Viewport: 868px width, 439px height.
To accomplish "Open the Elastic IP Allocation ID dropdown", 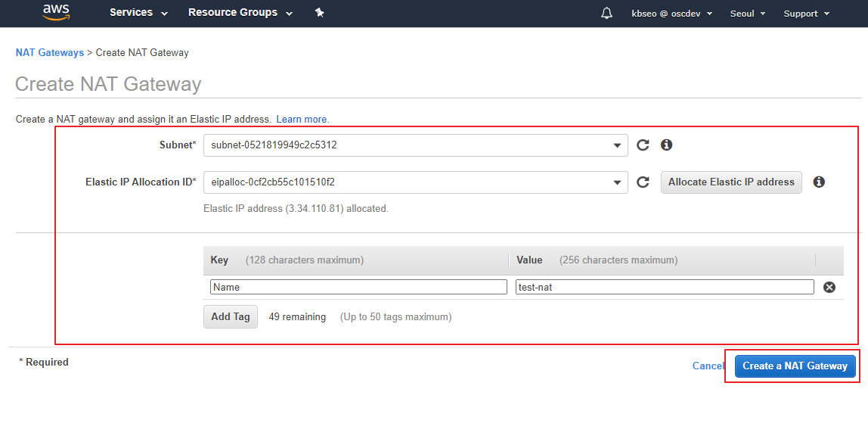I will pos(416,182).
